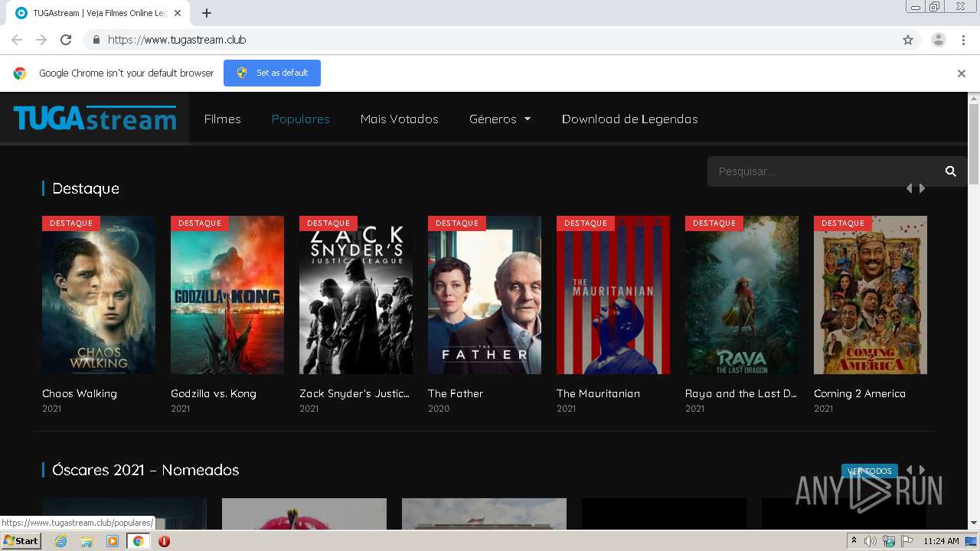Click the Action Center flag icon
Viewport: 980px width, 551px height.
point(907,541)
